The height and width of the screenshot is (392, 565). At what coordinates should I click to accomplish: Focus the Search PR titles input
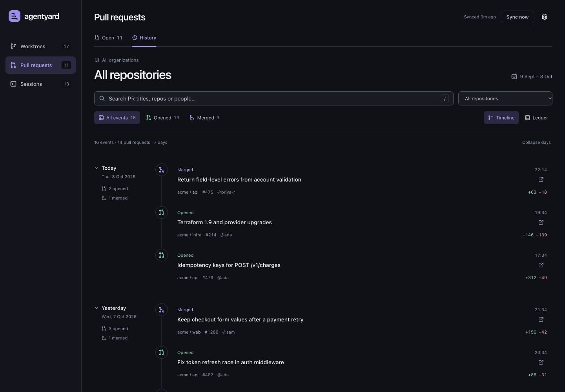pos(274,98)
